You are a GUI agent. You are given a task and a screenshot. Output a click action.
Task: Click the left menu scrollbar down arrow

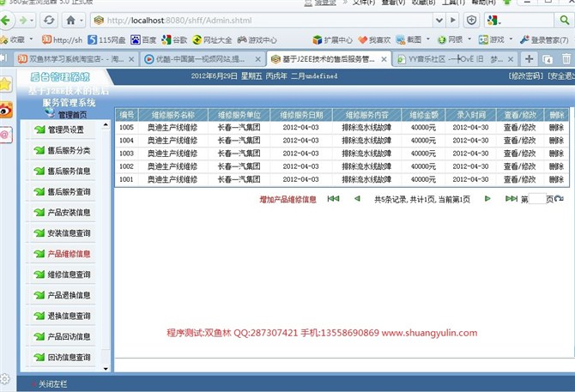106,369
